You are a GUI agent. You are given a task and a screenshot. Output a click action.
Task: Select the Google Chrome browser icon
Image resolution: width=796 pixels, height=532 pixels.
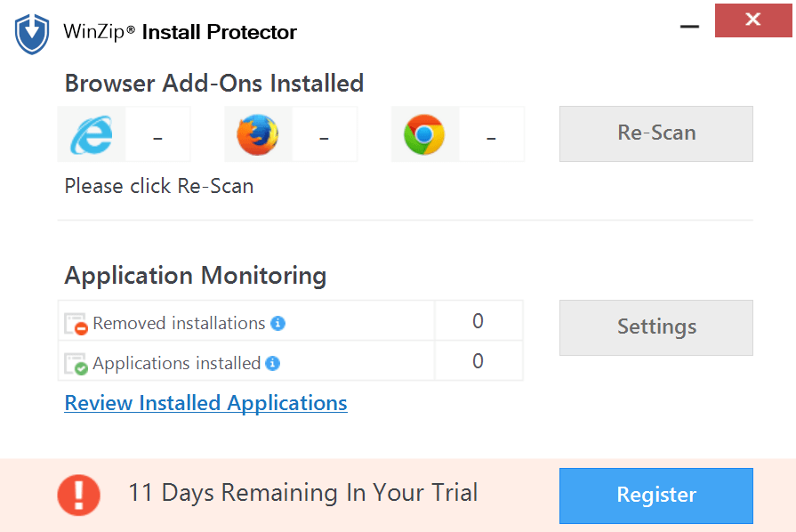pyautogui.click(x=424, y=135)
